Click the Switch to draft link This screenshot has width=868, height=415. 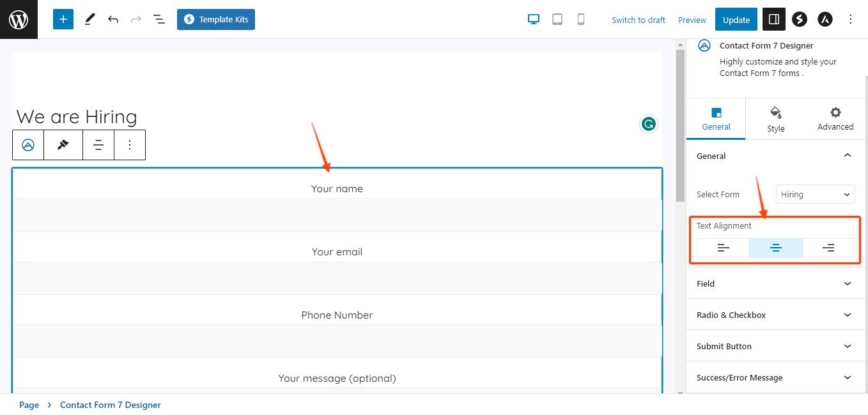coord(638,20)
